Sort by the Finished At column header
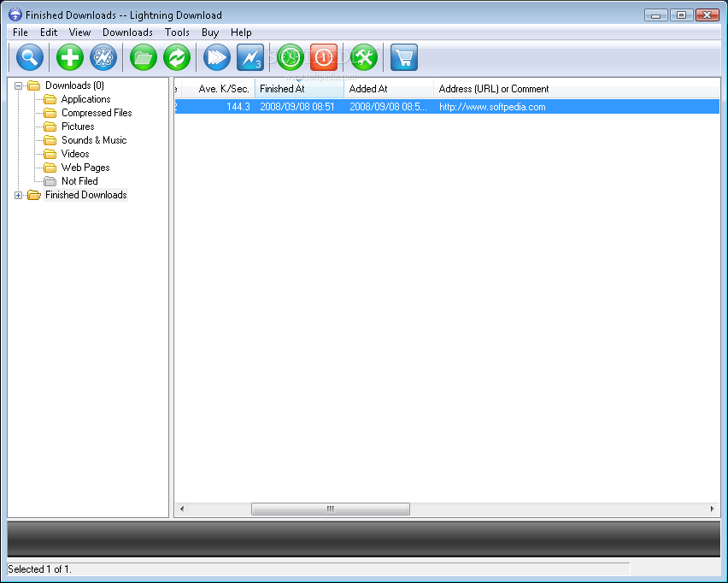Viewport: 728px width, 583px height. (299, 89)
